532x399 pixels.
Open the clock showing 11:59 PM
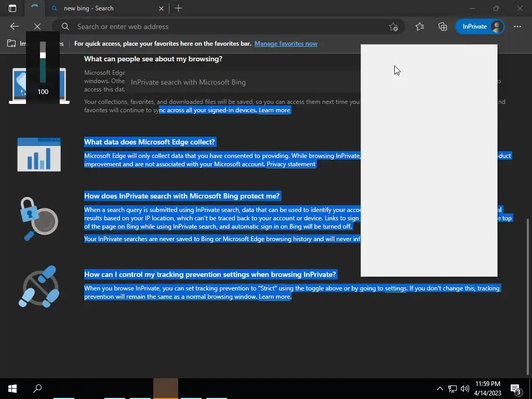pyautogui.click(x=487, y=389)
